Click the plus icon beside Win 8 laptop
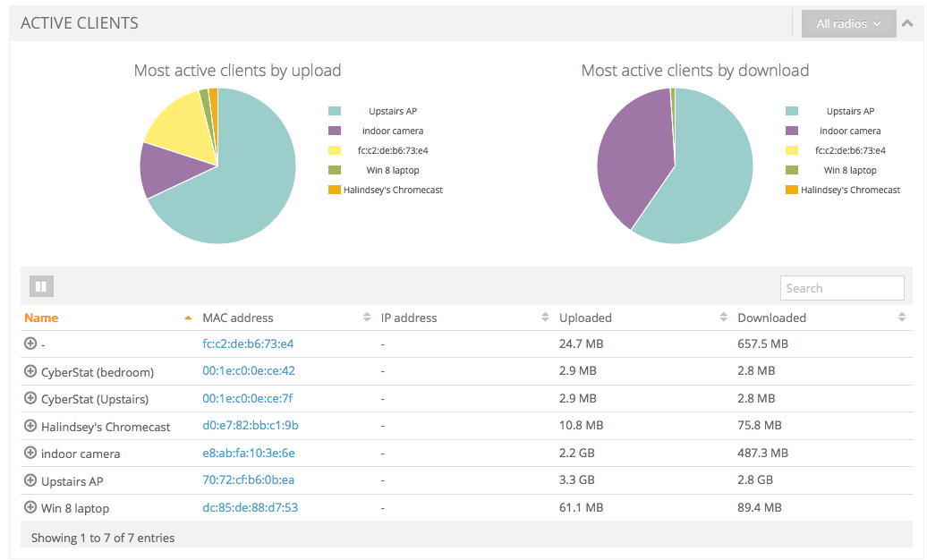The image size is (927, 560). coord(30,507)
